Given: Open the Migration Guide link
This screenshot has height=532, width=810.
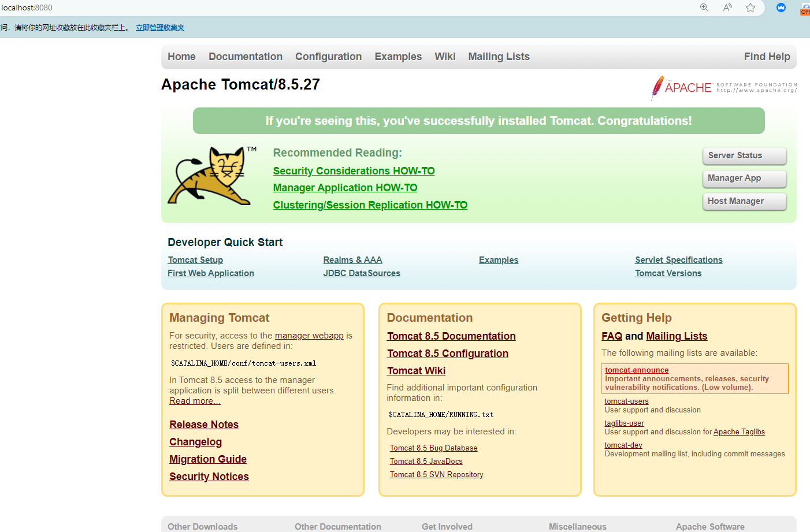Looking at the screenshot, I should point(208,459).
